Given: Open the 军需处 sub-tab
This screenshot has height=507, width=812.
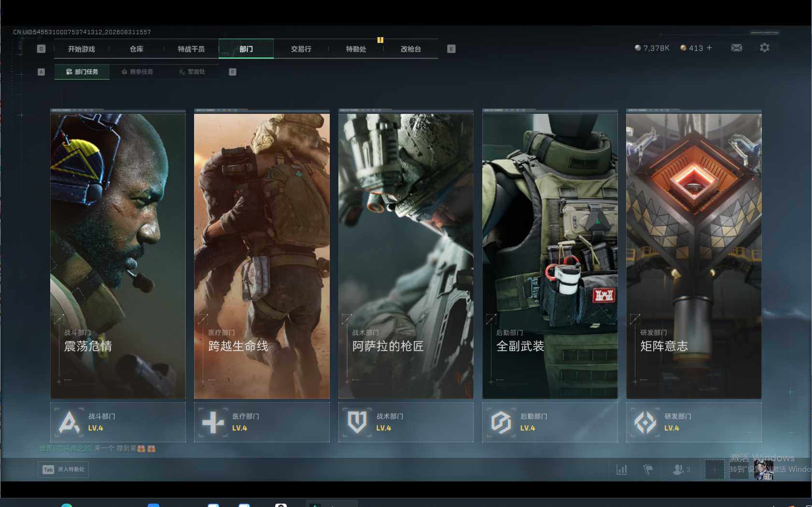Looking at the screenshot, I should coord(193,71).
